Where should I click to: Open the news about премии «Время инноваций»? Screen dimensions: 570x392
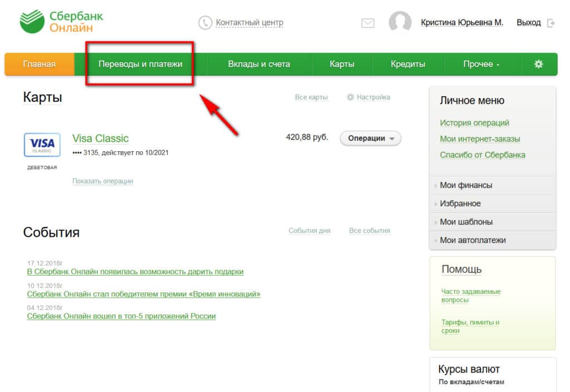[x=144, y=294]
